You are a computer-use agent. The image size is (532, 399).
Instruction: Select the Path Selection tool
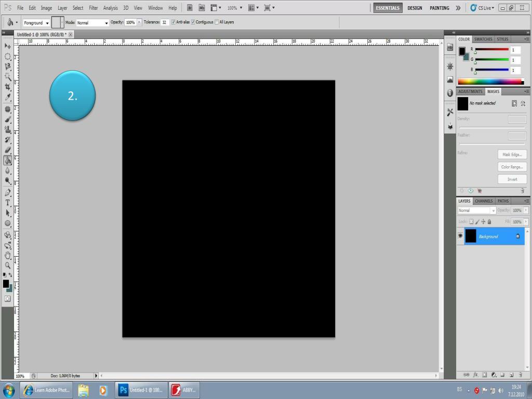tap(7, 213)
